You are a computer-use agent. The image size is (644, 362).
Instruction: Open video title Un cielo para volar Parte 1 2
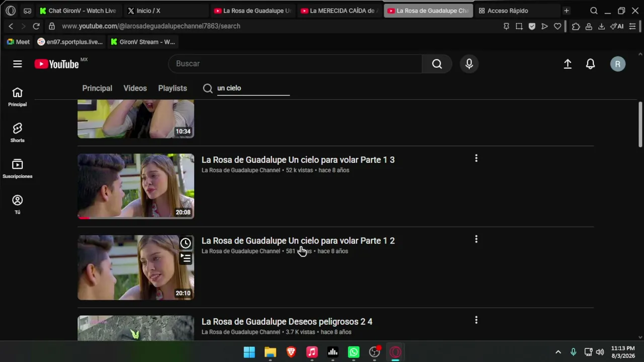point(298,241)
